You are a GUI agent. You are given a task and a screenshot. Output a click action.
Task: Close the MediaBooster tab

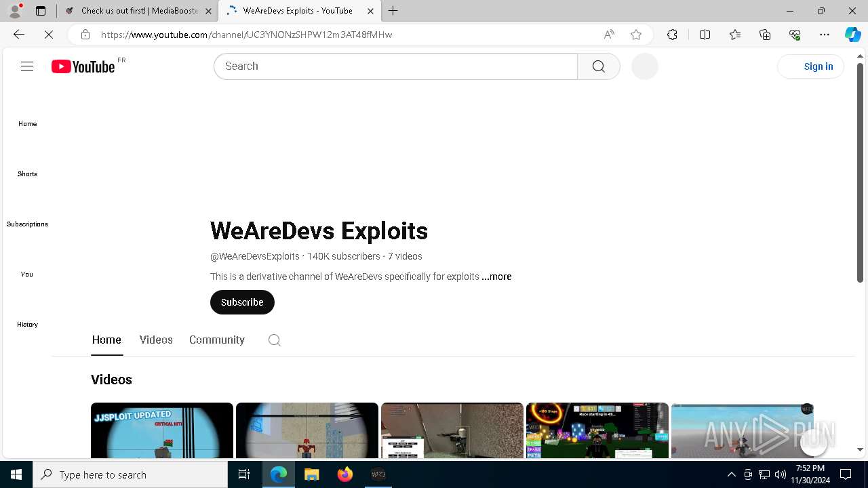208,11
